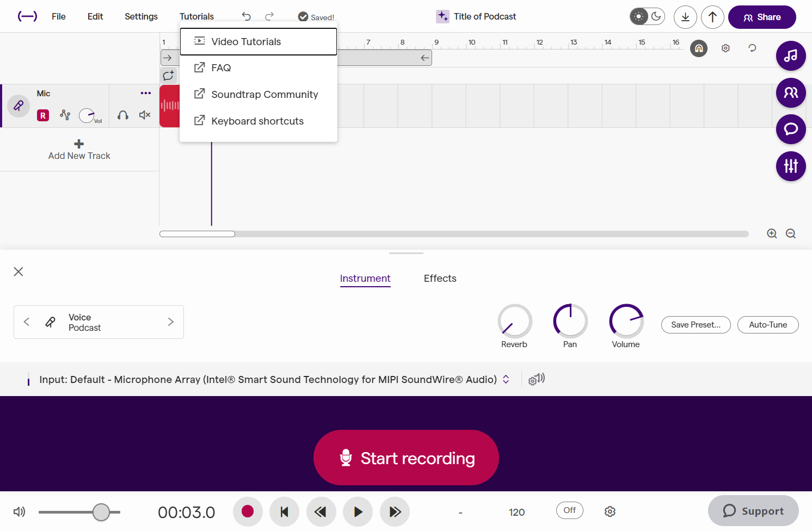
Task: Toggle record arm R on Mic track
Action: [x=43, y=115]
